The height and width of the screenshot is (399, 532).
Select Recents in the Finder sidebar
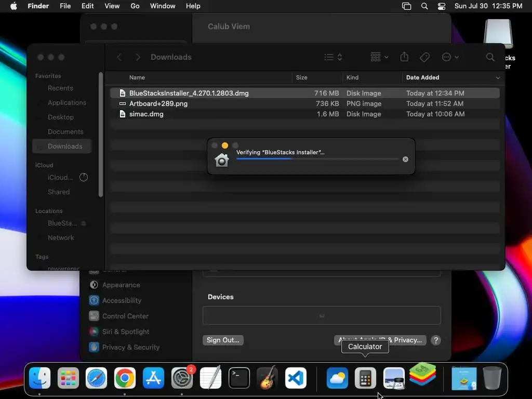tap(60, 88)
